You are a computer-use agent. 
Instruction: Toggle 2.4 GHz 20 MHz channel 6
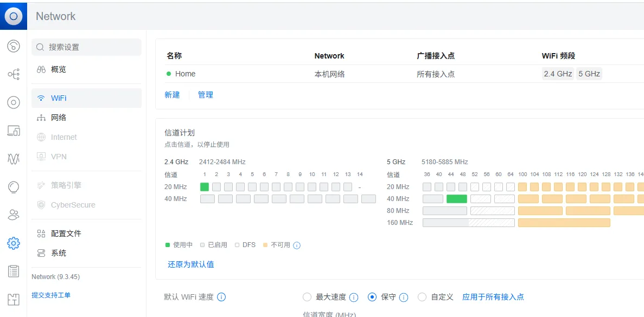coord(264,187)
